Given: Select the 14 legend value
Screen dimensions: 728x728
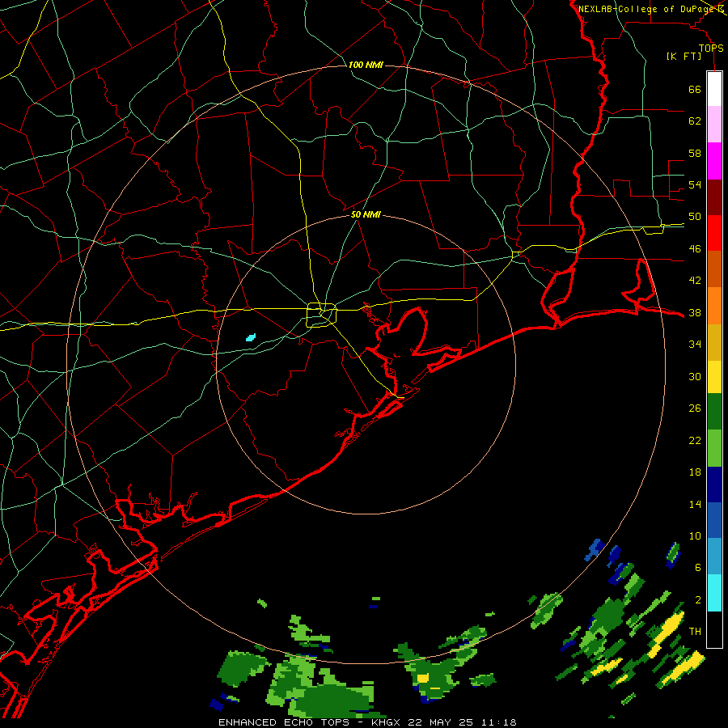Looking at the screenshot, I should (695, 504).
